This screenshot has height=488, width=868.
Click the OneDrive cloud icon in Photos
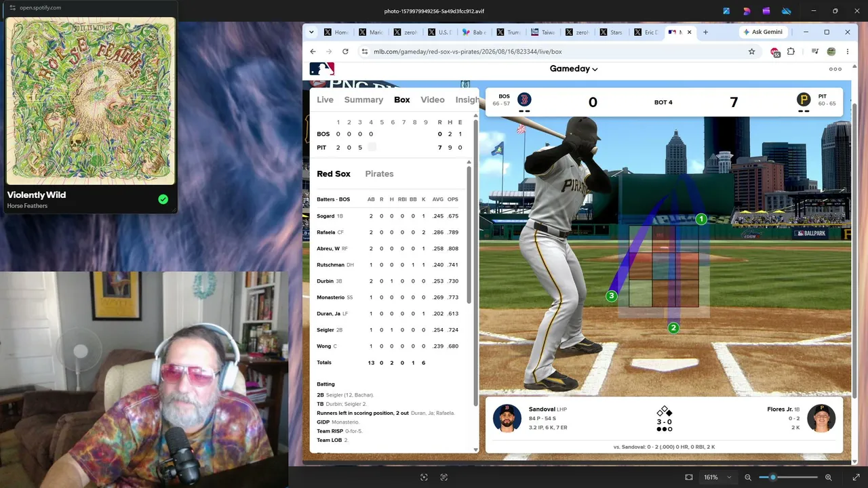pos(787,11)
